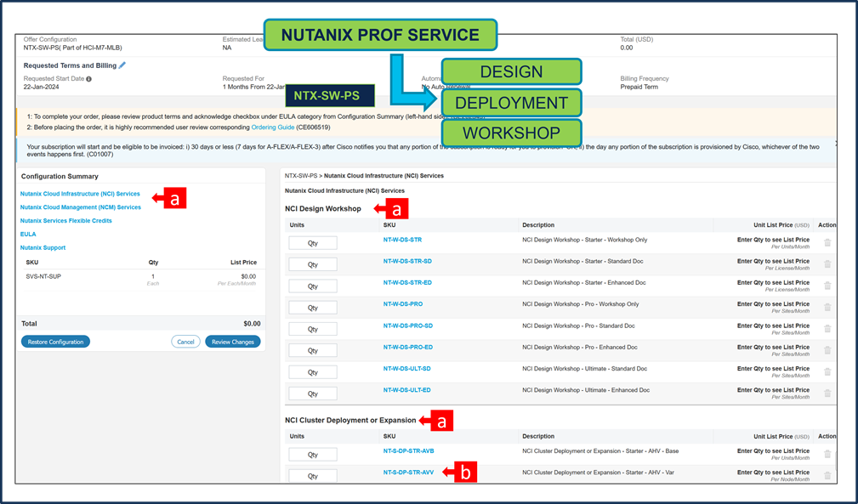
Task: Click SVS-NT-SUP SKU in Configuration Summary
Action: (x=43, y=276)
